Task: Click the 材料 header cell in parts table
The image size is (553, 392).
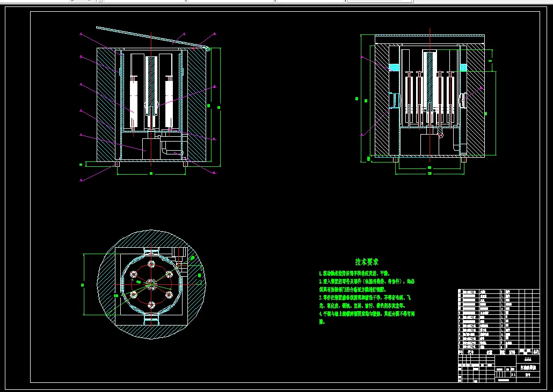Action: (x=512, y=352)
